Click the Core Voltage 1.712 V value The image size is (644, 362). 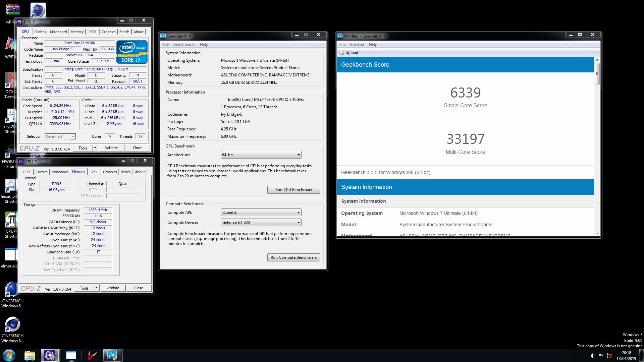point(103,61)
